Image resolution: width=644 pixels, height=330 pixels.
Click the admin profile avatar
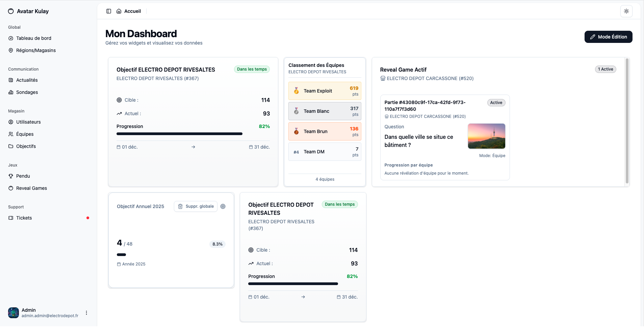pos(14,313)
